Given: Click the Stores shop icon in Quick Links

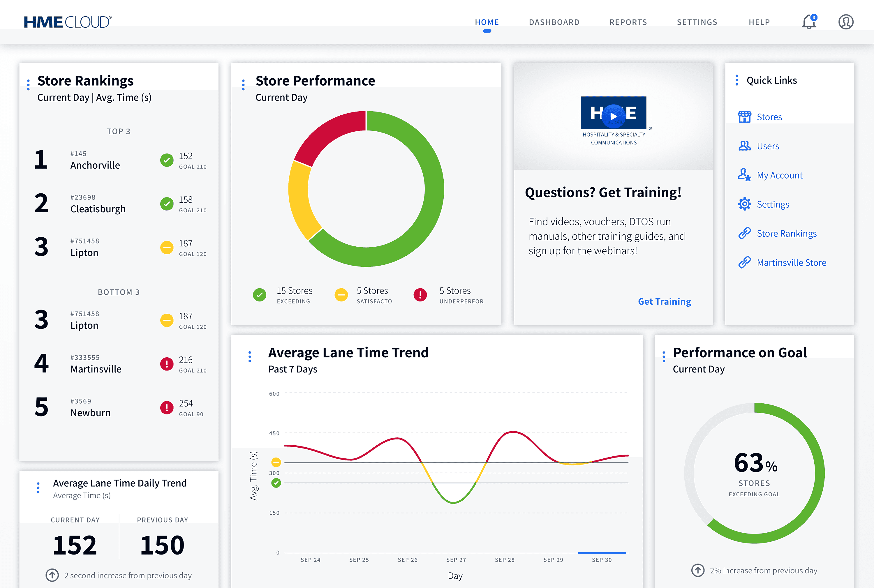Looking at the screenshot, I should coord(744,117).
